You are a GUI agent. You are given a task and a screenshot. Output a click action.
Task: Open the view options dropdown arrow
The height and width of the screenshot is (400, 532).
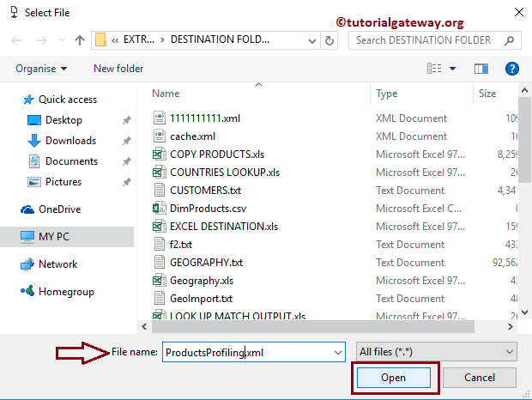(x=452, y=69)
